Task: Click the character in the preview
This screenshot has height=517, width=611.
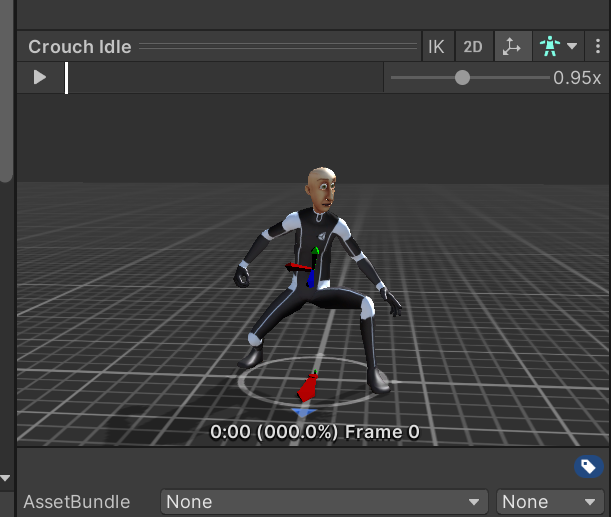Action: coord(316,279)
